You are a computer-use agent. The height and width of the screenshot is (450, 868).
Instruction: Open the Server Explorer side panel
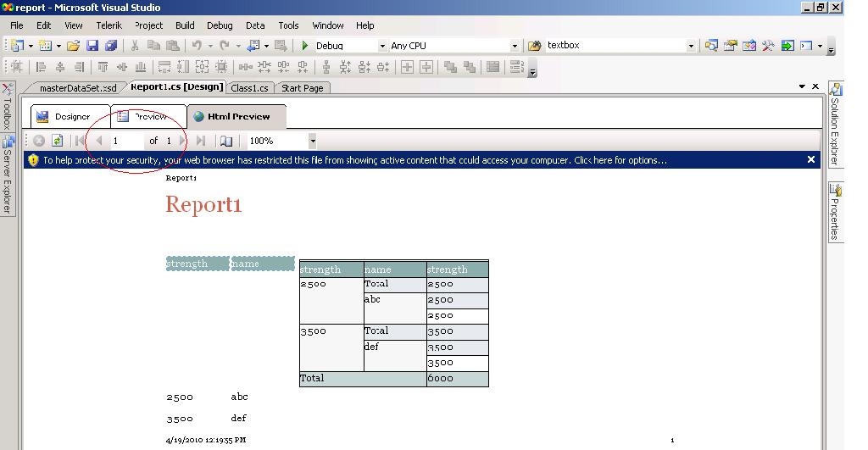[x=7, y=175]
